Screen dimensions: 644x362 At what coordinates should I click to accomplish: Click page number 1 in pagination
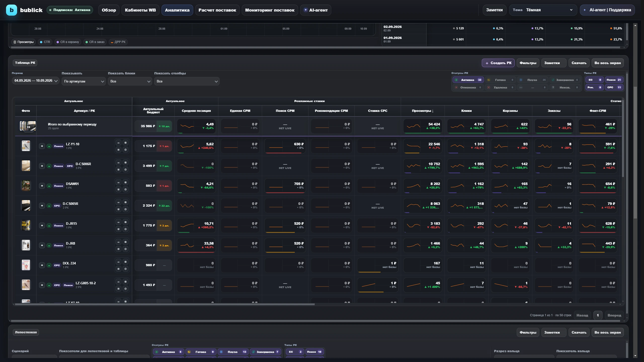point(598,315)
